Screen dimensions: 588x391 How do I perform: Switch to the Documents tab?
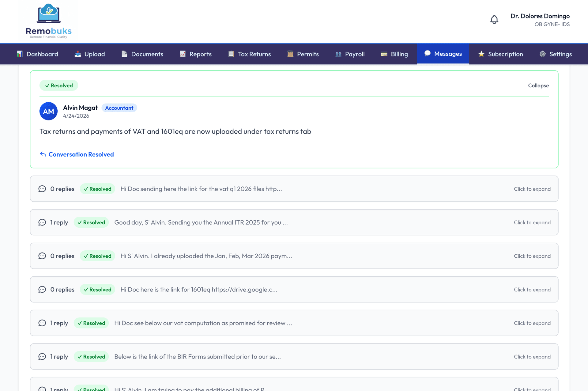(142, 54)
